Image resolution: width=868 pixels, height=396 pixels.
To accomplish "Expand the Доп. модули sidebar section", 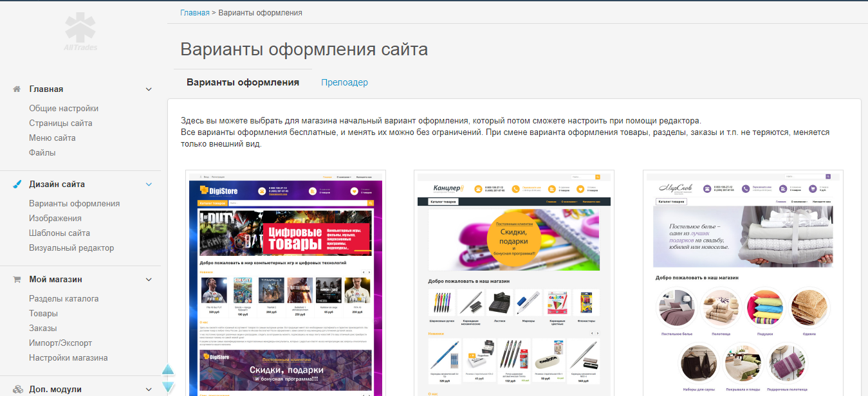I will coord(149,388).
